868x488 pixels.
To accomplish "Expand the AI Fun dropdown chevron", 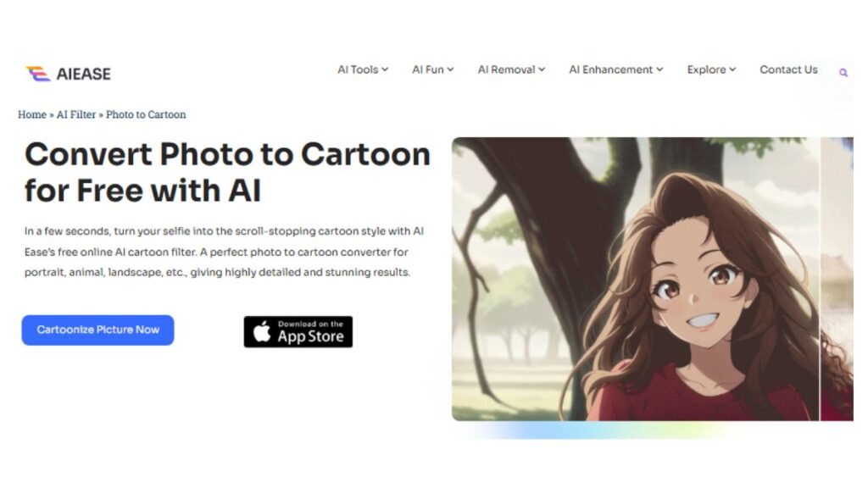I will 450,69.
